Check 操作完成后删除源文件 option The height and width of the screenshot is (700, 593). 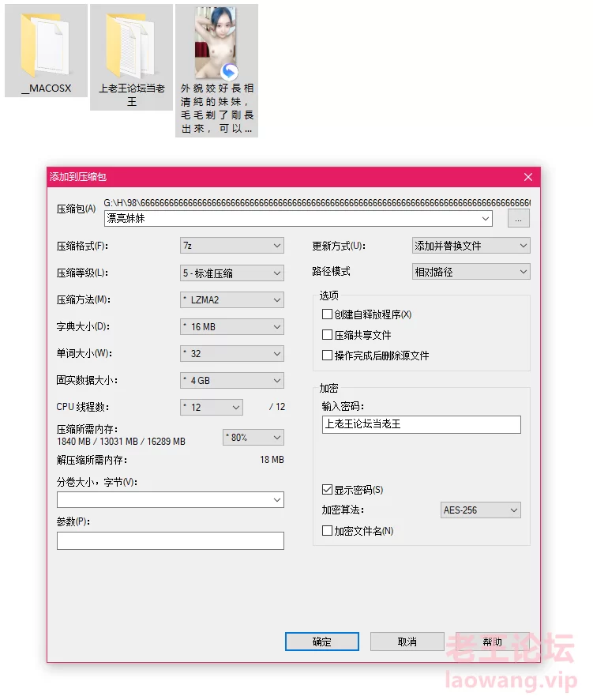coord(328,356)
